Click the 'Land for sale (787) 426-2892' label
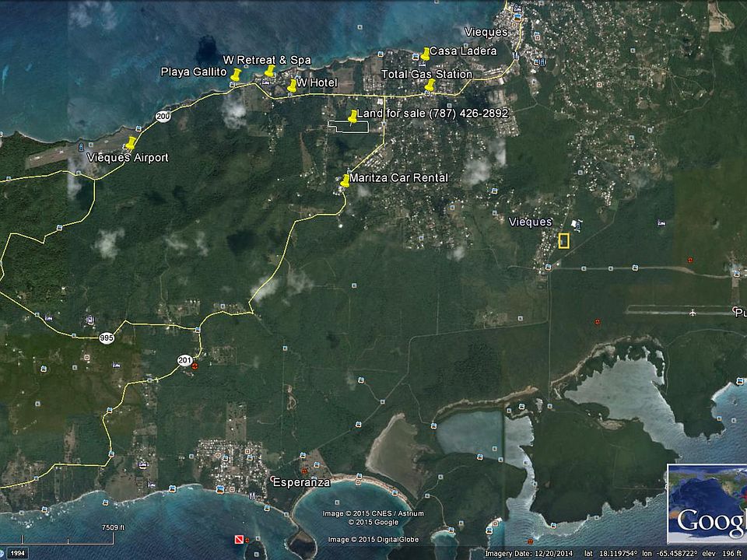The width and height of the screenshot is (747, 560). [433, 113]
